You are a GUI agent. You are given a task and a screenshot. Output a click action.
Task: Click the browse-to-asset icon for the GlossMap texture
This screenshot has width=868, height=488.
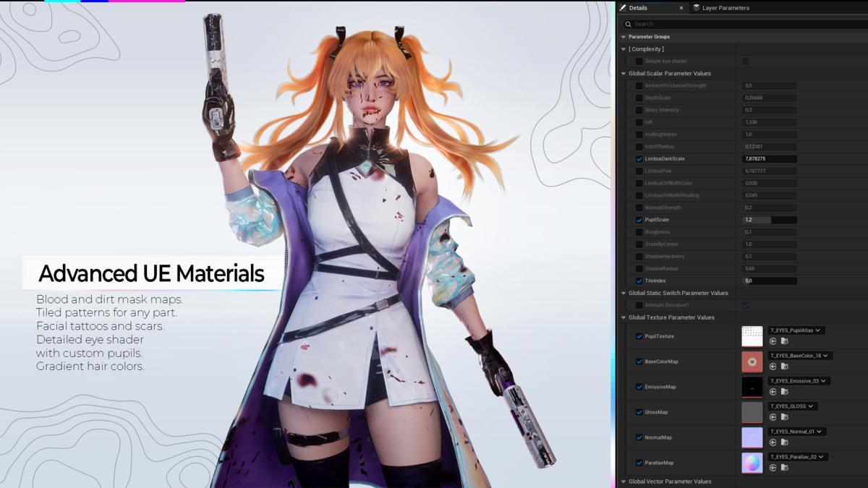[x=785, y=417]
